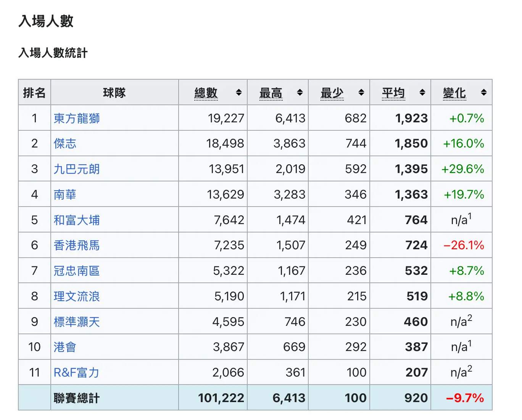Select the league average 920

416,398
